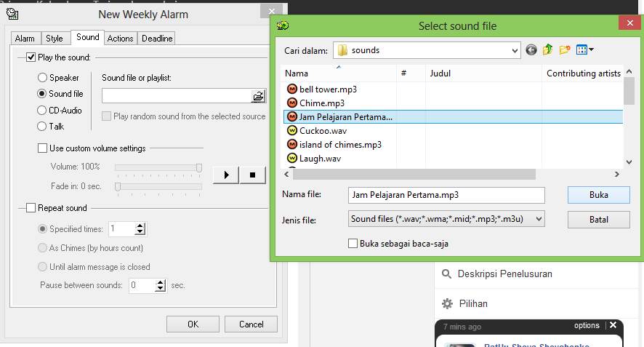644x347 pixels.
Task: Stop the sound preview button
Action: [x=253, y=175]
